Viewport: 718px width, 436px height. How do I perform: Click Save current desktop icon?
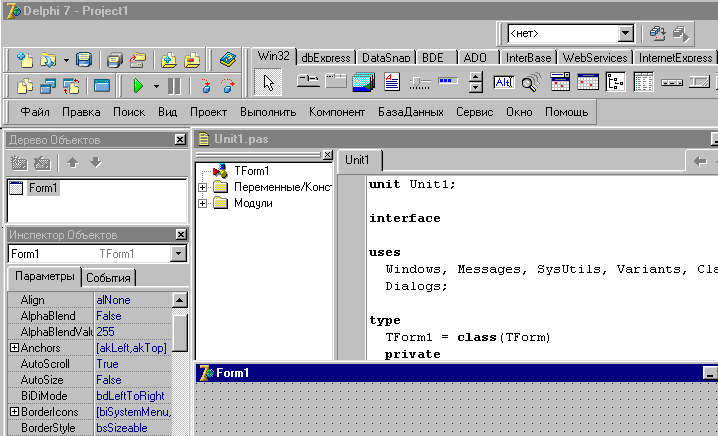[658, 33]
